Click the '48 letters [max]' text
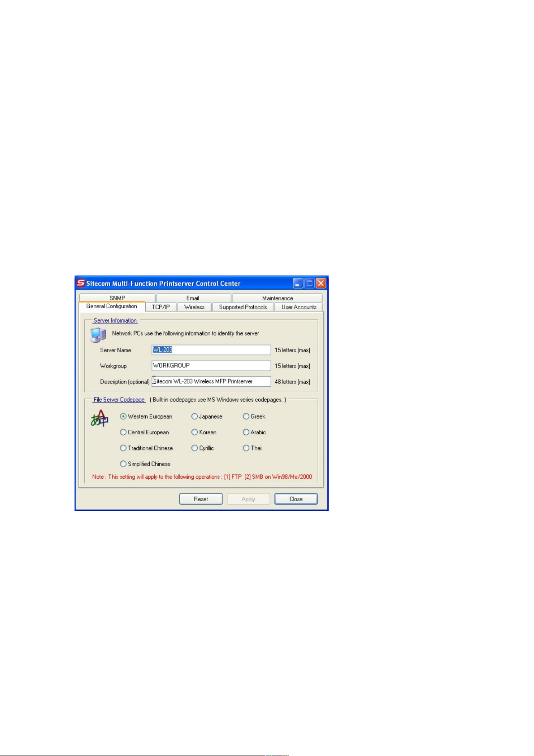Viewport: 534px width, 756px height. (x=292, y=382)
